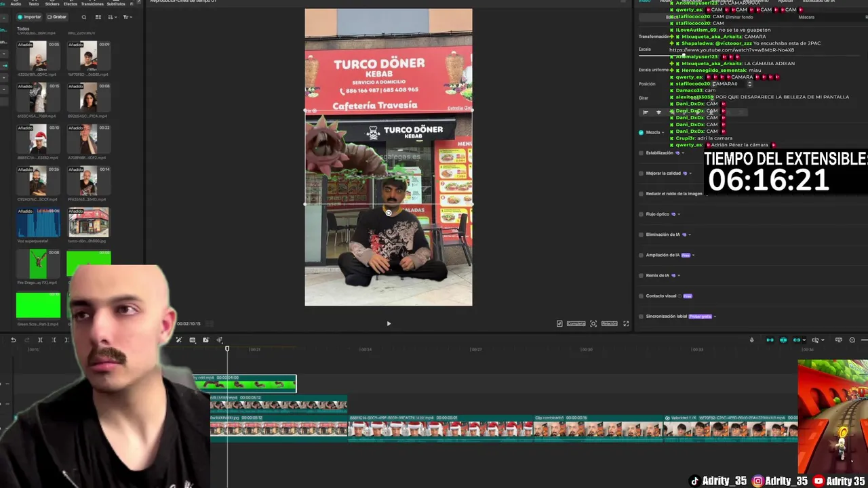Select the Fire Dragon green screen clip
This screenshot has width=868, height=488.
[x=38, y=264]
